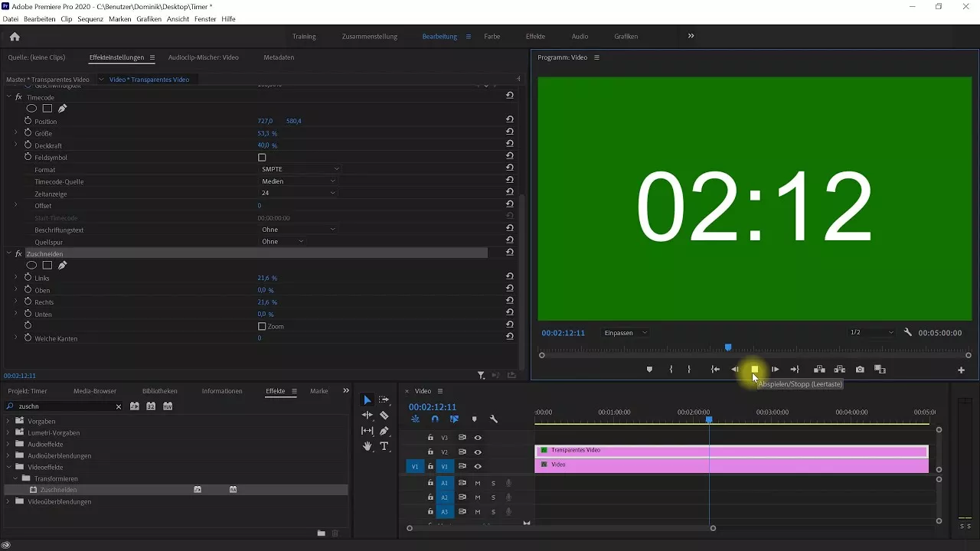Select the Hand tool
Viewport: 980px width, 551px height.
tap(367, 446)
